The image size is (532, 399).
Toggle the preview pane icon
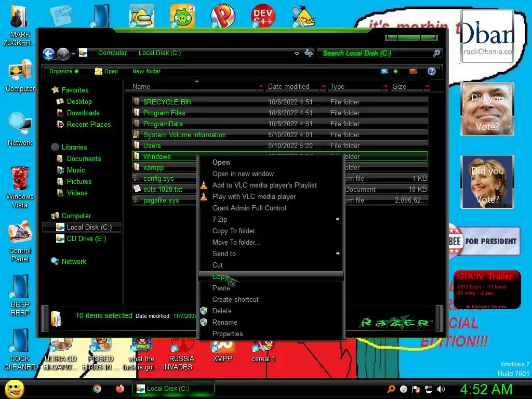(413, 71)
